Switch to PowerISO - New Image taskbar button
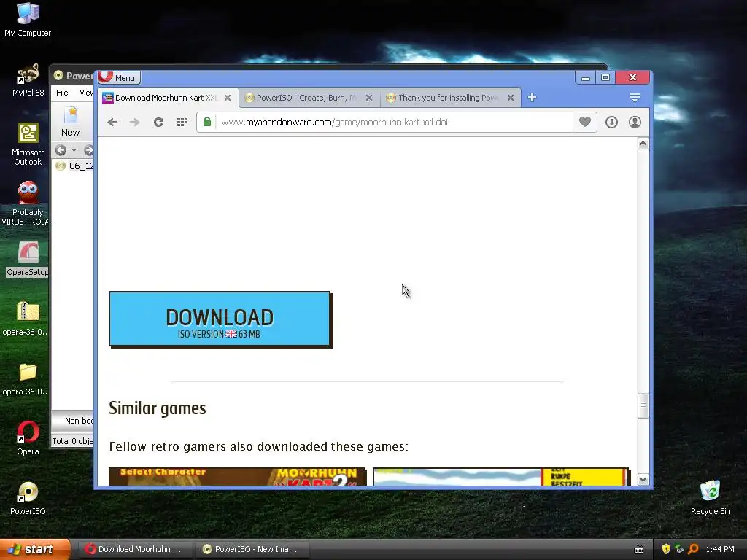The image size is (747, 560). (251, 549)
